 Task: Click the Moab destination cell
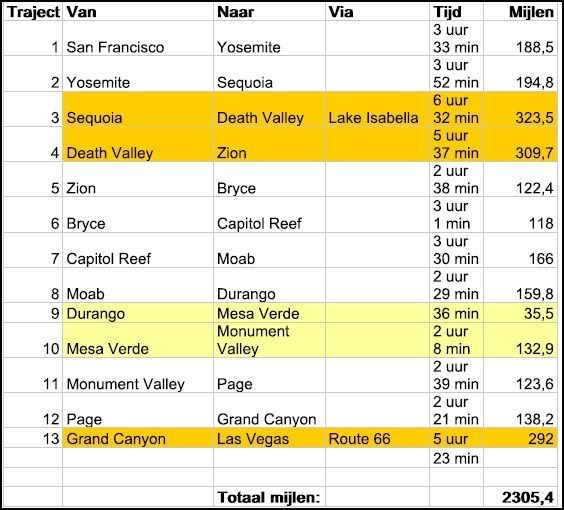pyautogui.click(x=269, y=250)
